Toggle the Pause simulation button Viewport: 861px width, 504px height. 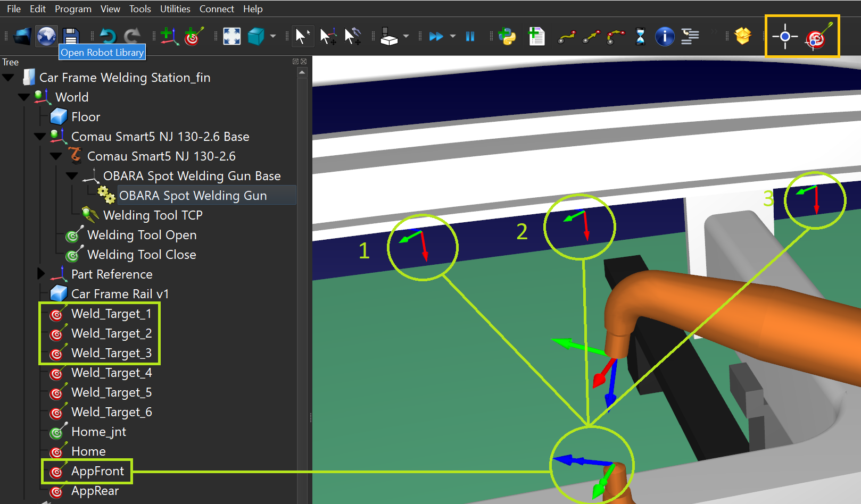470,36
